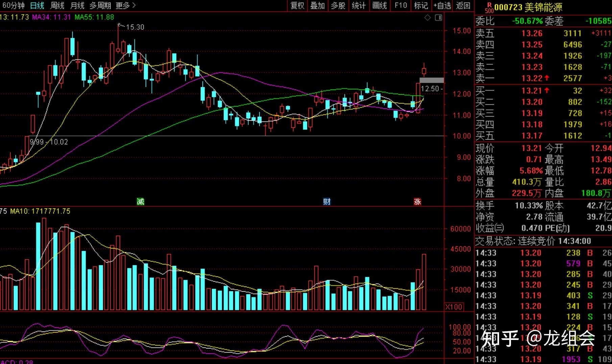
Task: Click the 换手 value 10.33%
Action: [529, 205]
